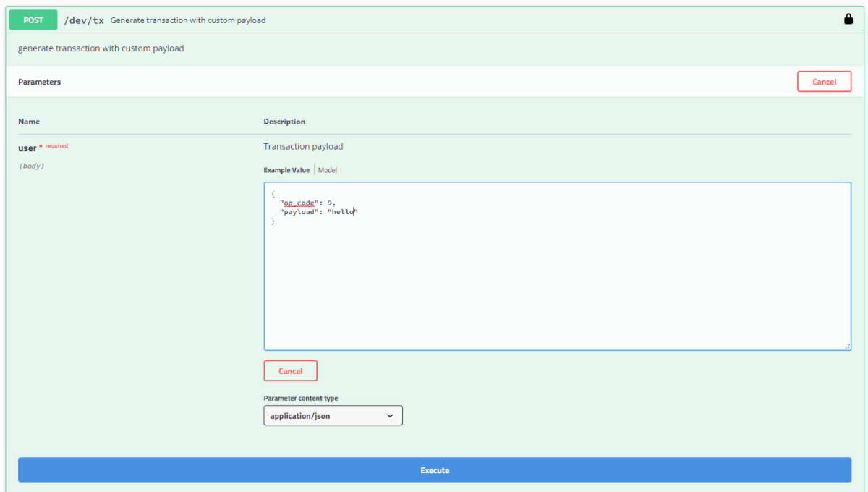Image resolution: width=868 pixels, height=492 pixels.
Task: Click the "op_code" key in the JSON
Action: [x=299, y=203]
